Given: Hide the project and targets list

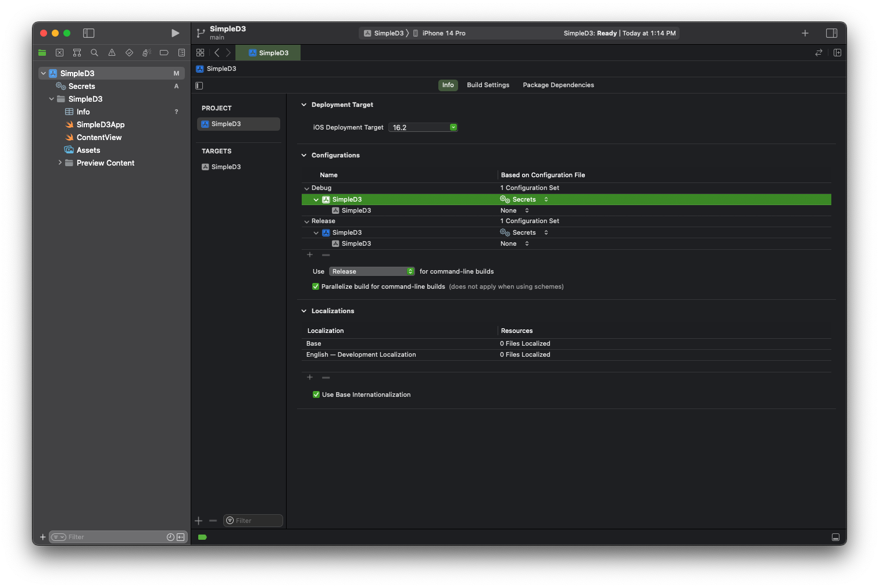Looking at the screenshot, I should (x=199, y=85).
